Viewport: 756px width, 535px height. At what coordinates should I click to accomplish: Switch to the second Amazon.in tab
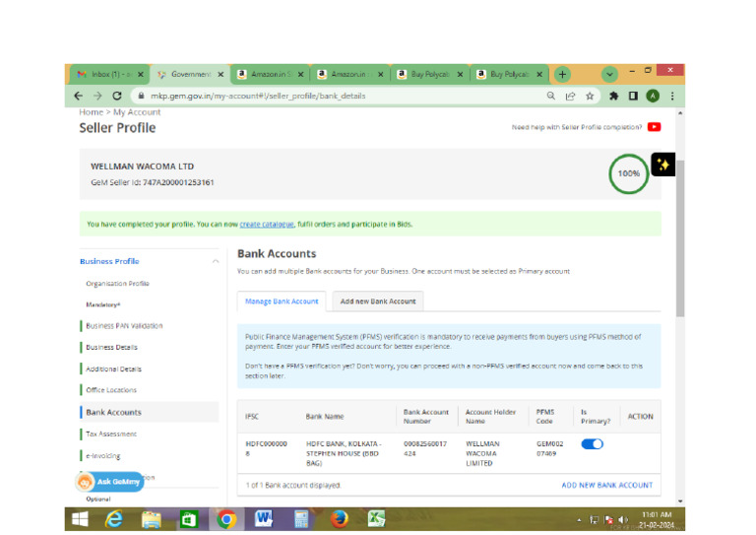pos(350,74)
